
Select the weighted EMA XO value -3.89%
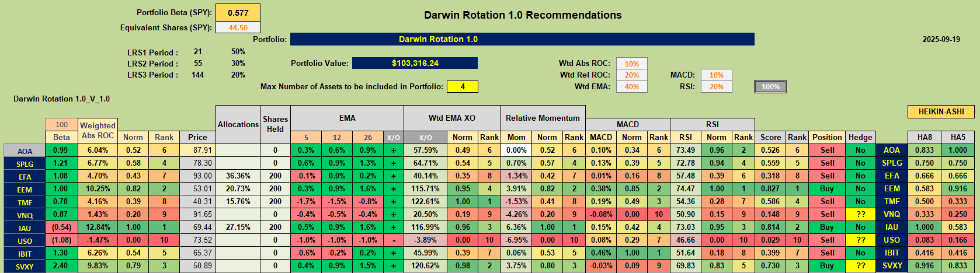click(x=425, y=240)
